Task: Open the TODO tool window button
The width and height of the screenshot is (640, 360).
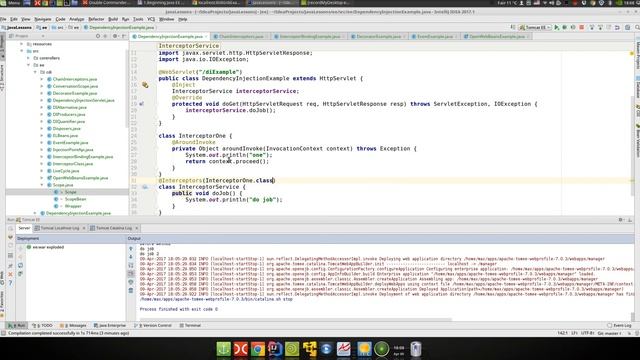Action: 43,325
